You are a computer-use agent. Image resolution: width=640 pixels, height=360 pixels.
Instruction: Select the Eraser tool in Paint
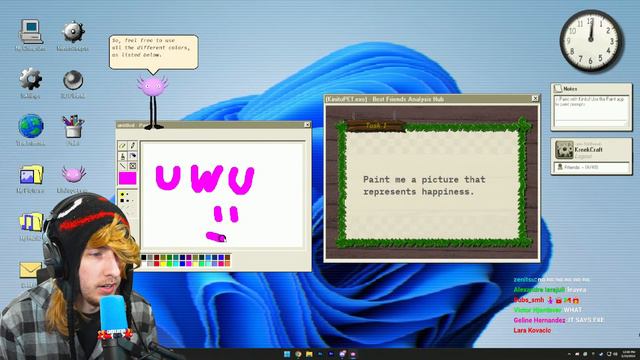point(122,145)
